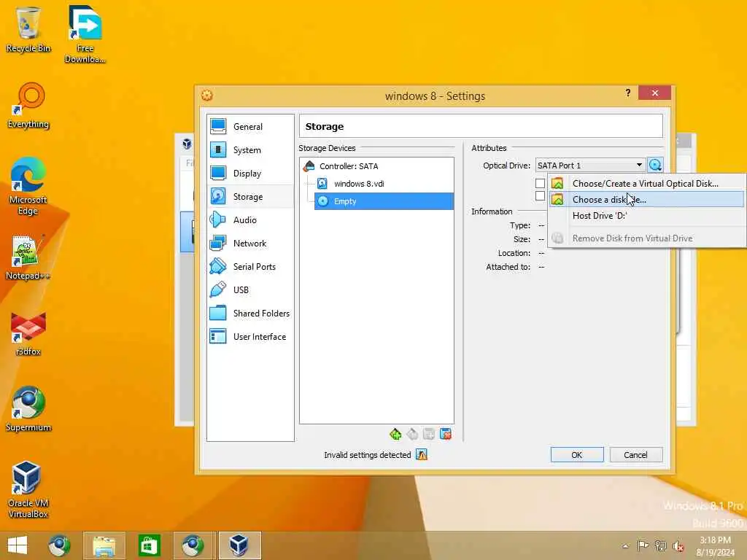Choose a disk file menu item
This screenshot has height=560, width=747.
[647, 200]
